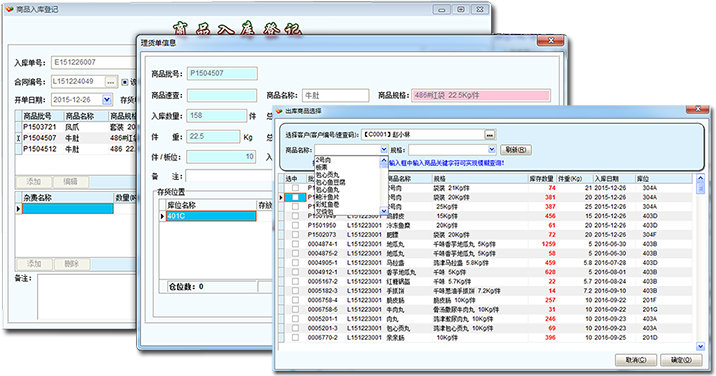Check the box for row 0006770-2

(x=295, y=338)
